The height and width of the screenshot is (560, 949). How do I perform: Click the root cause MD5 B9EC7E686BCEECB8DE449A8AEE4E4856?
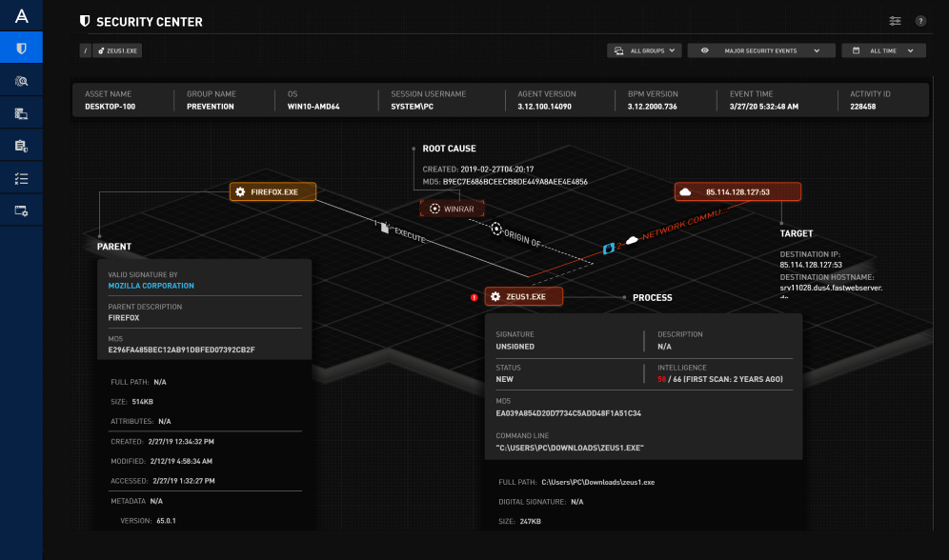[515, 181]
